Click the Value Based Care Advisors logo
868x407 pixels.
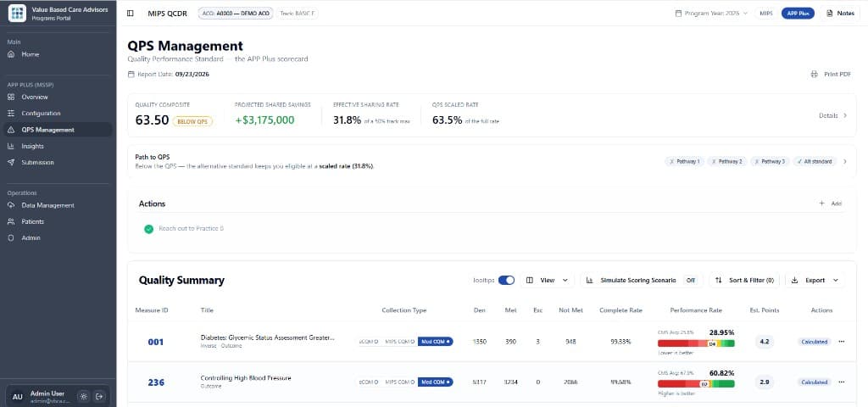[17, 14]
